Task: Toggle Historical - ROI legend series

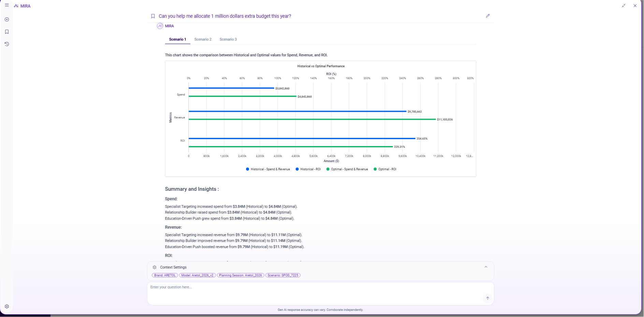Action: [x=308, y=169]
